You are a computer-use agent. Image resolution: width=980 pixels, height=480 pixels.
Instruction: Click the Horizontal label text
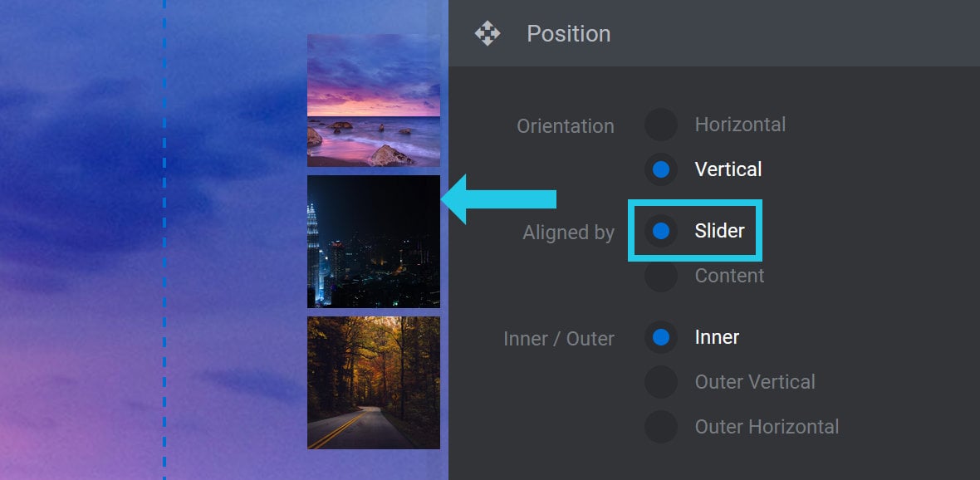click(x=740, y=125)
